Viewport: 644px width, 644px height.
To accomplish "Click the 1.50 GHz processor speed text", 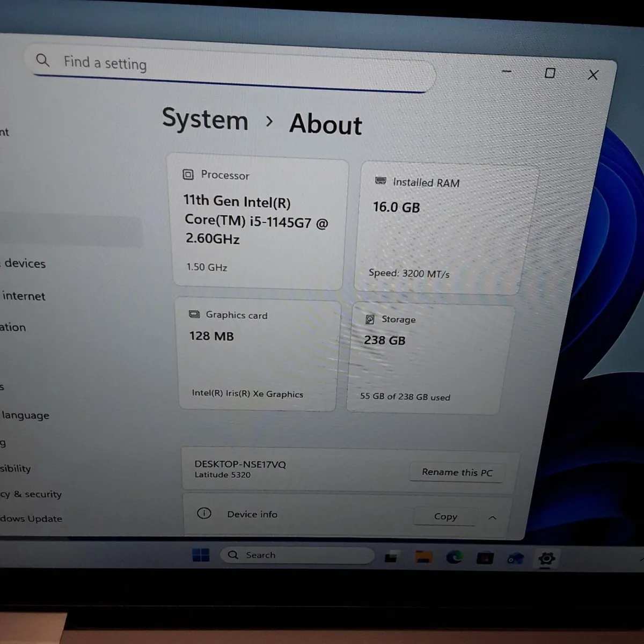I will (x=207, y=267).
